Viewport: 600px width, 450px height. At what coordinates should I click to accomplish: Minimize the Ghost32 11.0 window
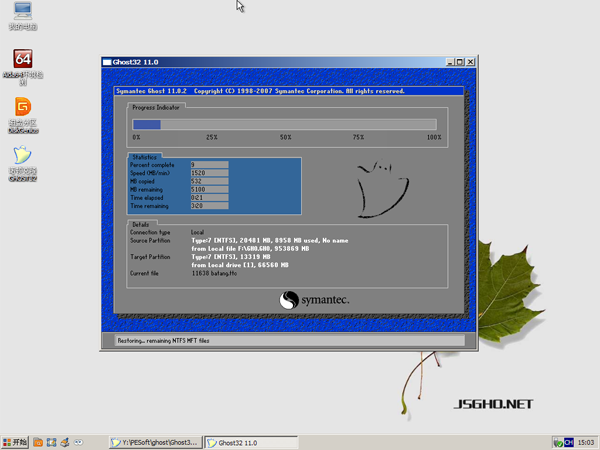(x=449, y=62)
